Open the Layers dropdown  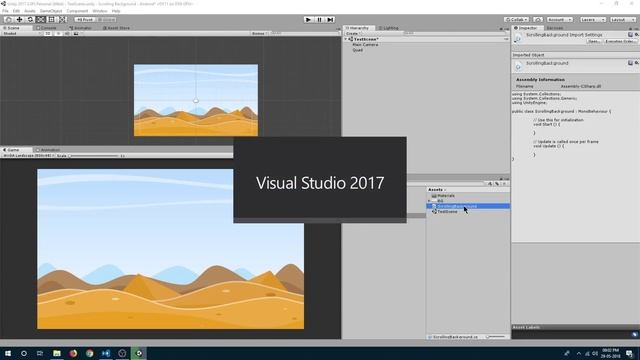tap(592, 20)
